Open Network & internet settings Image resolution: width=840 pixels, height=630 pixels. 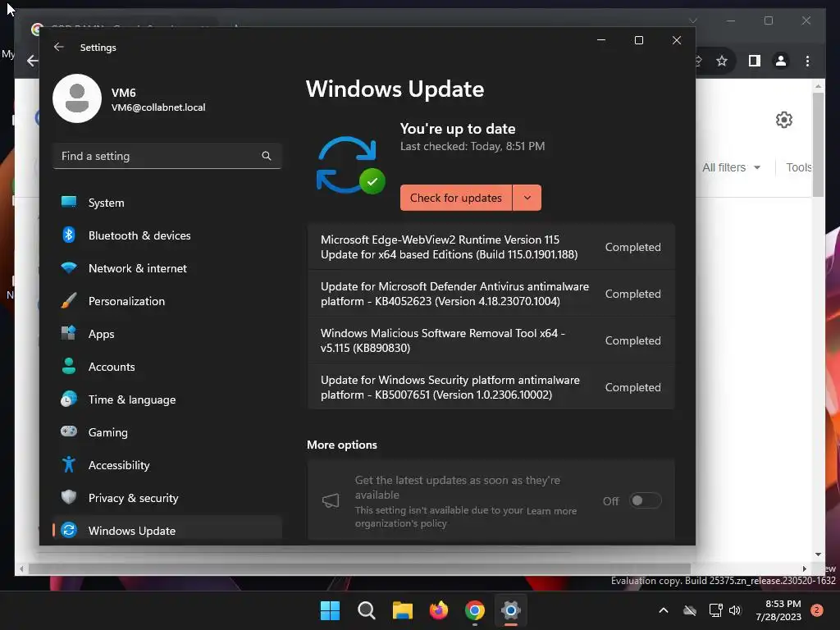coord(167,268)
